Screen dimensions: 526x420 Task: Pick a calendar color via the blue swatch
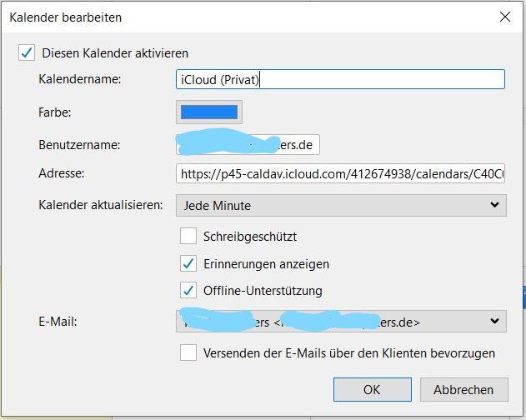coord(209,112)
